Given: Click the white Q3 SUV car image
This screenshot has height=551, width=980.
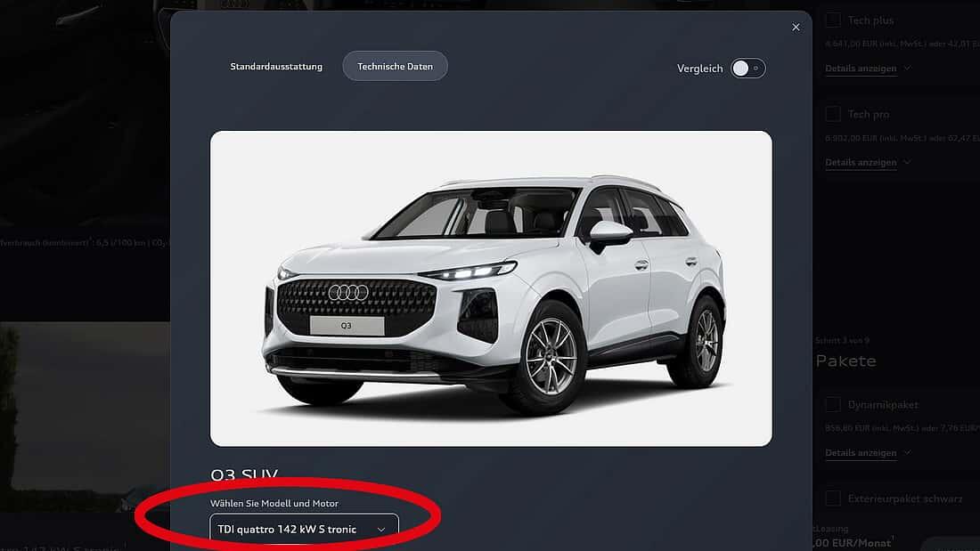Looking at the screenshot, I should 491,288.
